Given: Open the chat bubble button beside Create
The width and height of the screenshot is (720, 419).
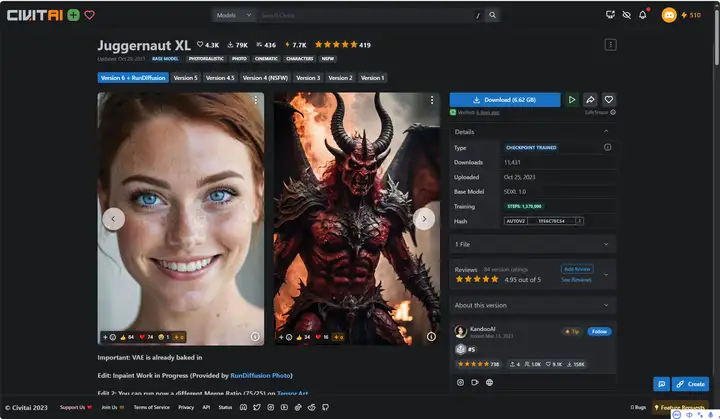Looking at the screenshot, I should (x=662, y=384).
